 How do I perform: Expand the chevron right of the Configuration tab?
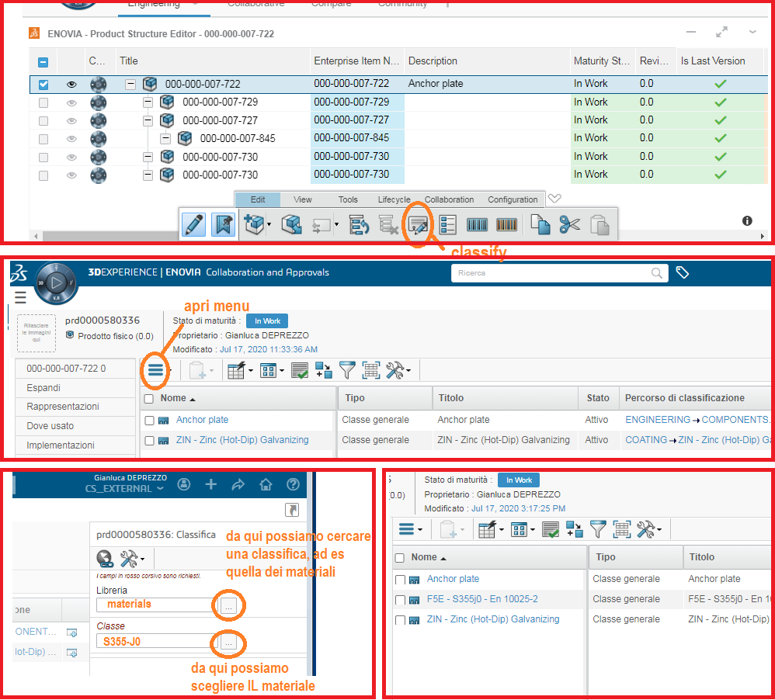pos(554,199)
